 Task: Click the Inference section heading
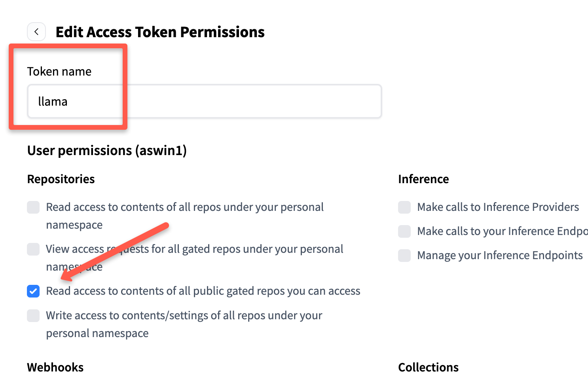423,179
